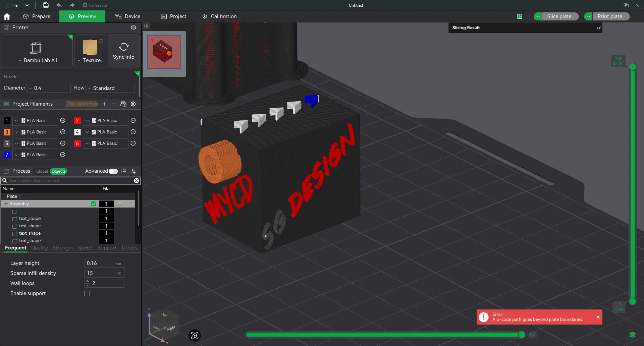This screenshot has width=644, height=346.
Task: Remove a filament with minus icon
Action: click(x=114, y=104)
